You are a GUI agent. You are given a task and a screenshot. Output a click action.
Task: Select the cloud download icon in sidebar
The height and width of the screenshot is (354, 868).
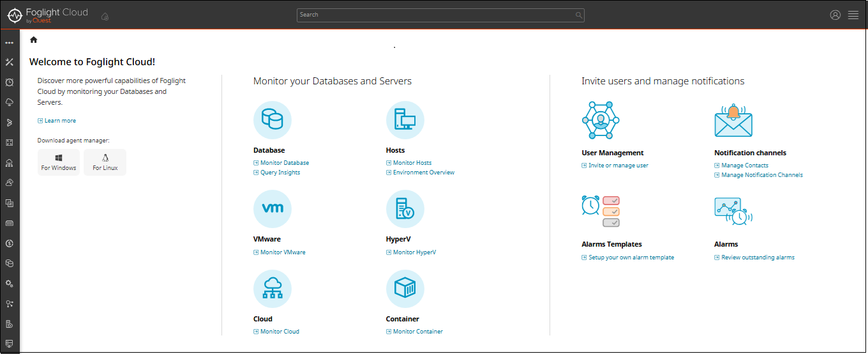[9, 102]
